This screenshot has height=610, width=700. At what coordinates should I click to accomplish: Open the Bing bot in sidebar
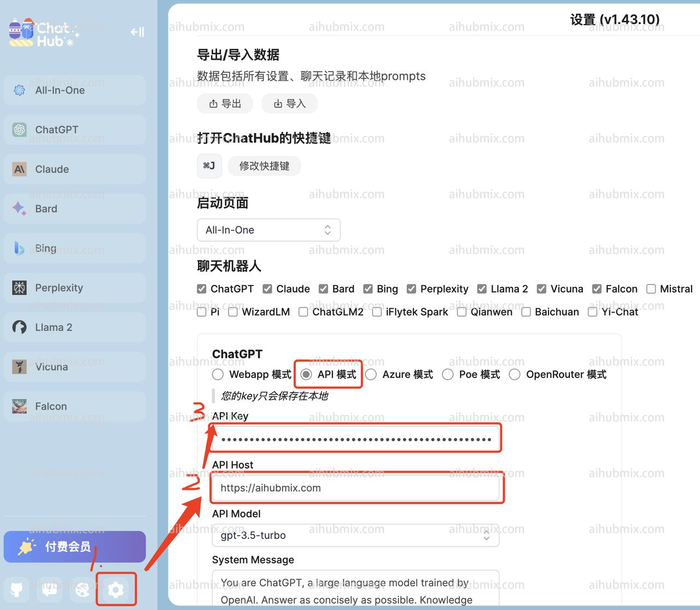coord(75,248)
